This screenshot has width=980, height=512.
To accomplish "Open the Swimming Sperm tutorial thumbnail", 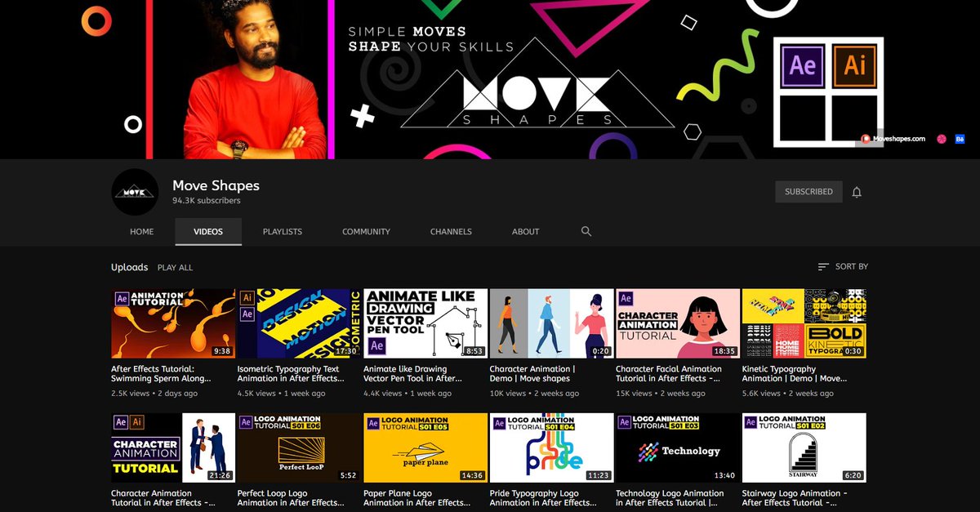I will pyautogui.click(x=173, y=323).
